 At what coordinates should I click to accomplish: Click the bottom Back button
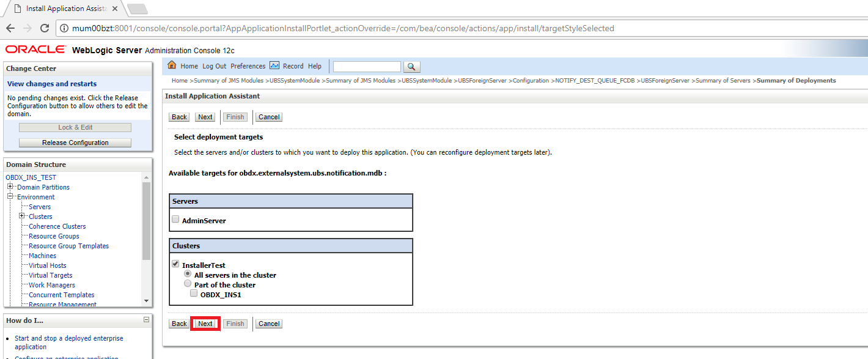tap(179, 324)
